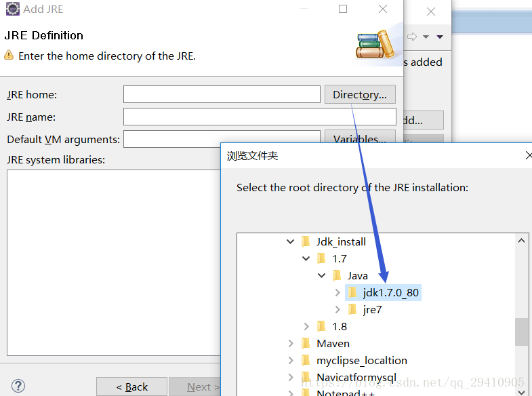
Task: Click the < Back button
Action: tap(131, 387)
